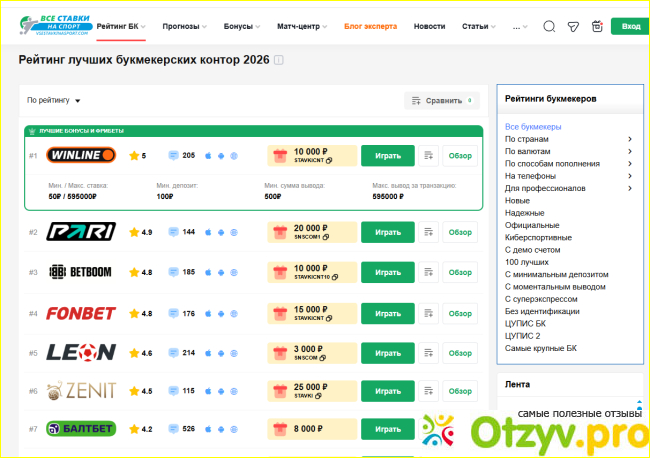The width and height of the screenshot is (650, 458).
Task: Click the Pari bookmaker logo
Action: click(x=81, y=232)
